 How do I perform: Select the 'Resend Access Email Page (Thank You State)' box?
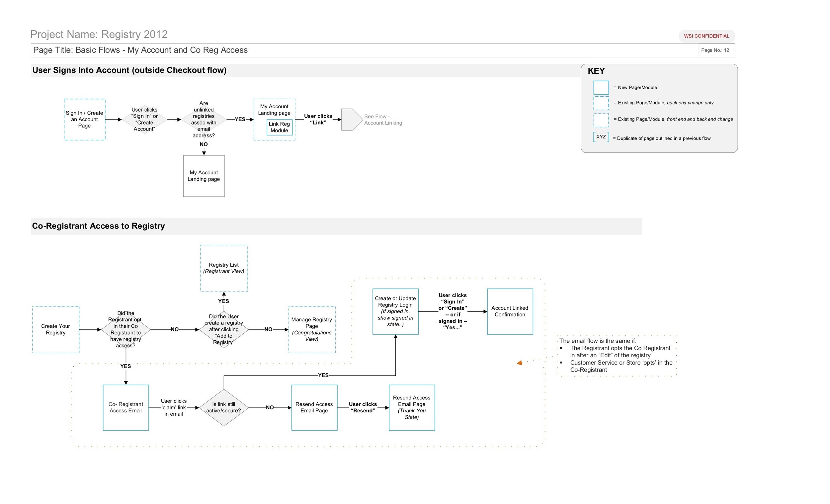click(412, 408)
